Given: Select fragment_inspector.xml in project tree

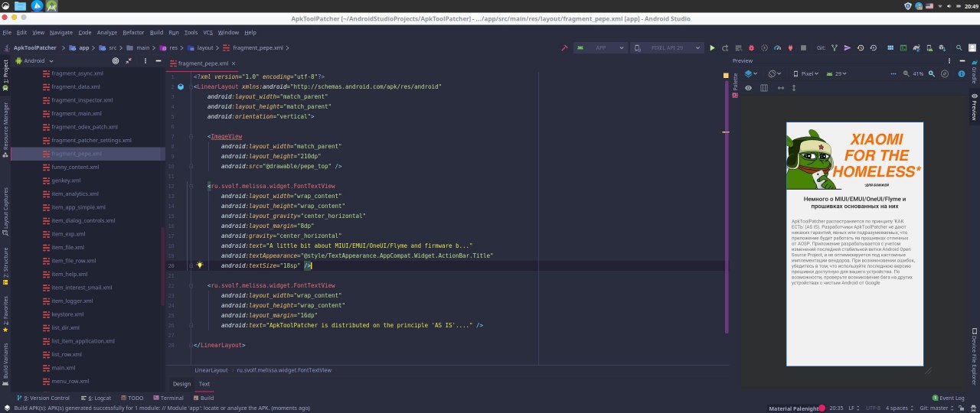Looking at the screenshot, I should point(82,100).
